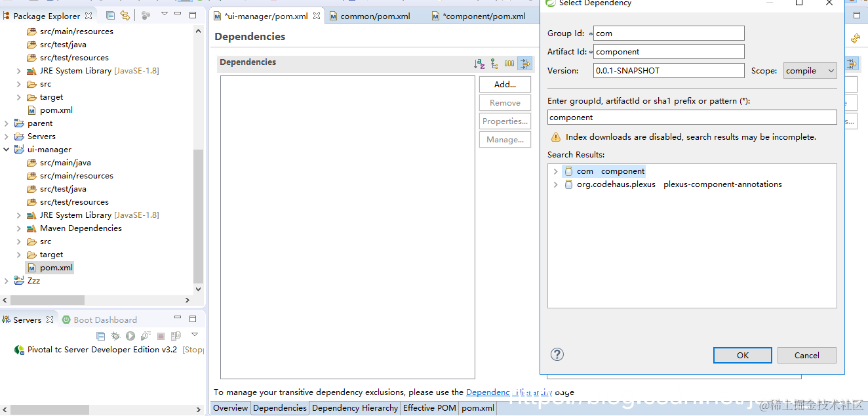868x416 pixels.
Task: Click the dependency search pattern field
Action: 692,117
